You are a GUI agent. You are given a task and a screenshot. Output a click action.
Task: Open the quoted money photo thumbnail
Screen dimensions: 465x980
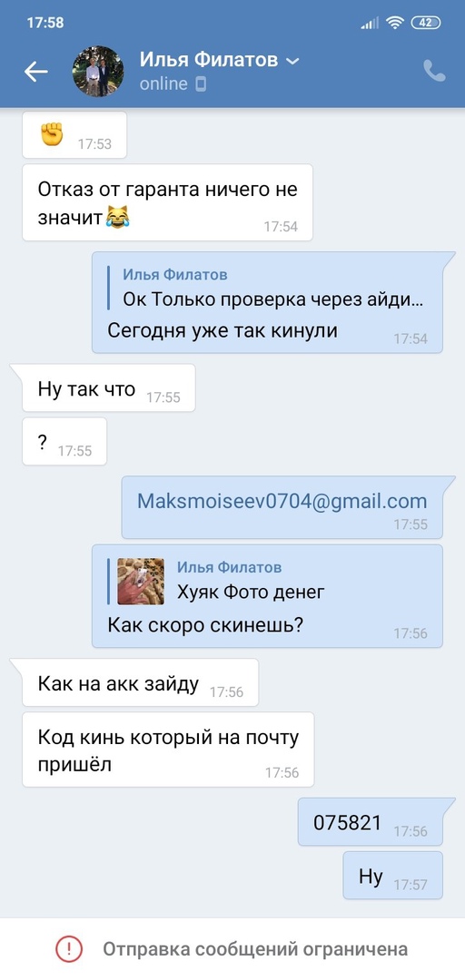[141, 582]
